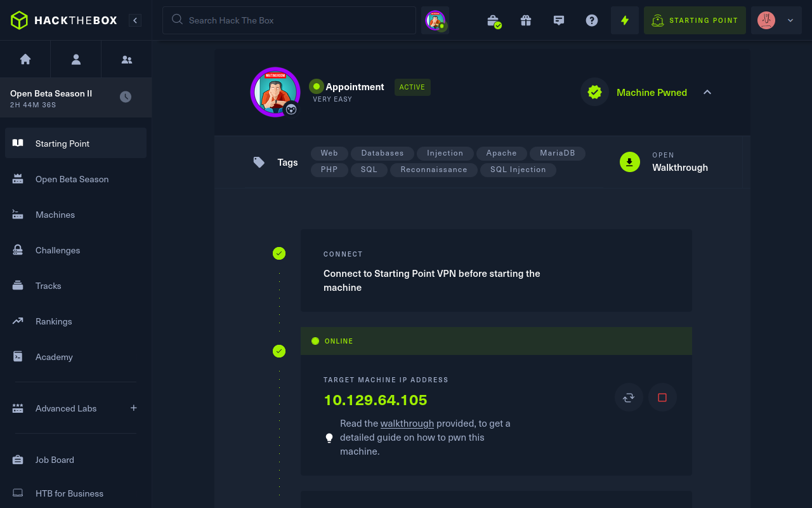Click the Hack The Box logo

coord(64,20)
